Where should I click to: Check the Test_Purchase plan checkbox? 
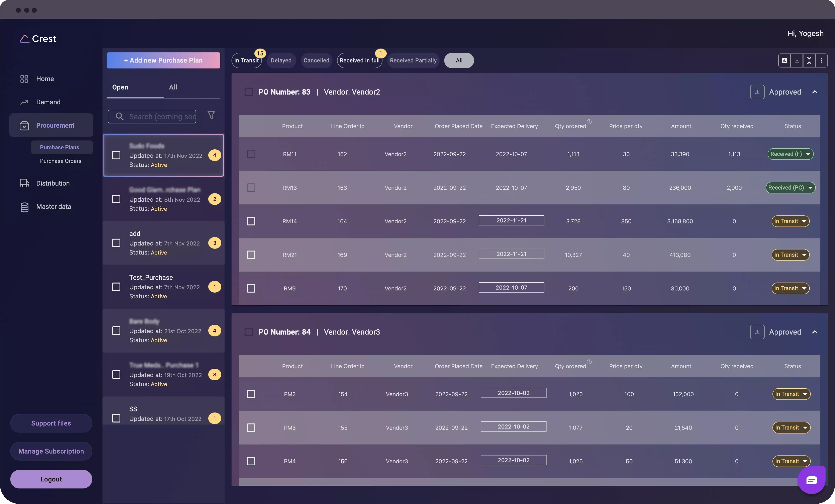tap(116, 287)
